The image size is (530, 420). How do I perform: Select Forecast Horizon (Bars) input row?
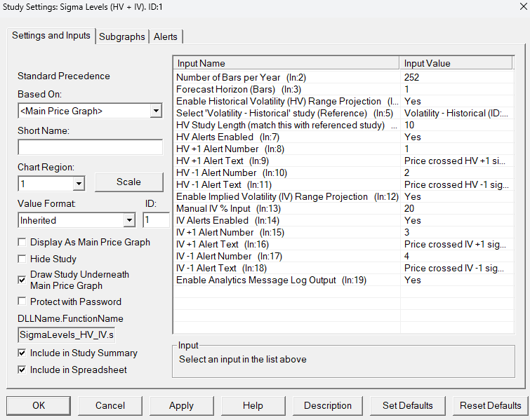coord(344,90)
